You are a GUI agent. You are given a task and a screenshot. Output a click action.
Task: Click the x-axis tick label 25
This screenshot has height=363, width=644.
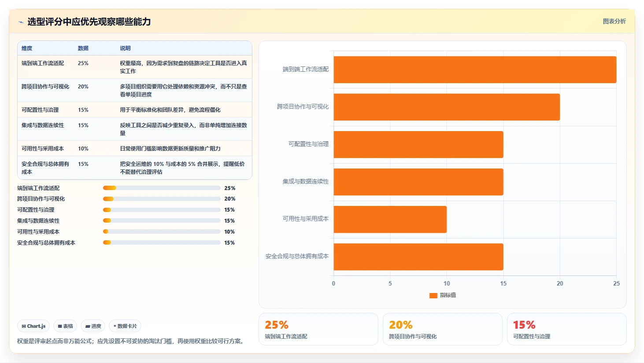tap(616, 283)
